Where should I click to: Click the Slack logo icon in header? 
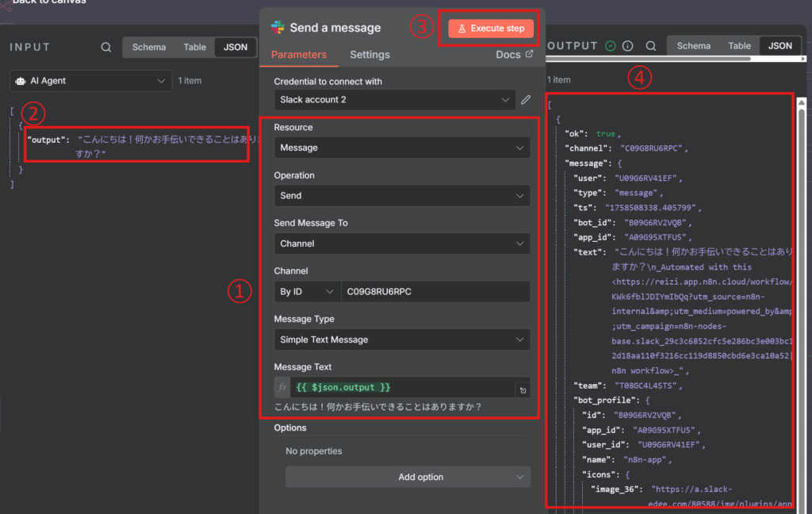pos(278,28)
